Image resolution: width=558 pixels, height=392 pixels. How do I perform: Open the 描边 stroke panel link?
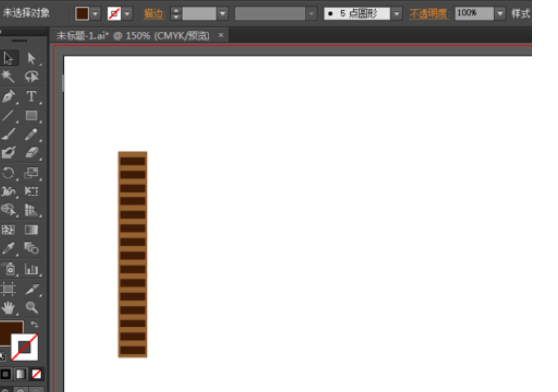[155, 14]
